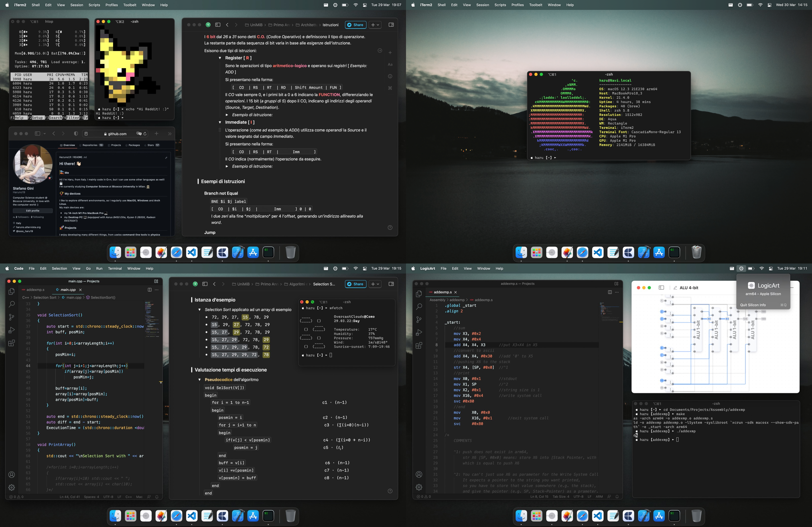Edit README pencil icon on GitHub profile

pyautogui.click(x=166, y=157)
